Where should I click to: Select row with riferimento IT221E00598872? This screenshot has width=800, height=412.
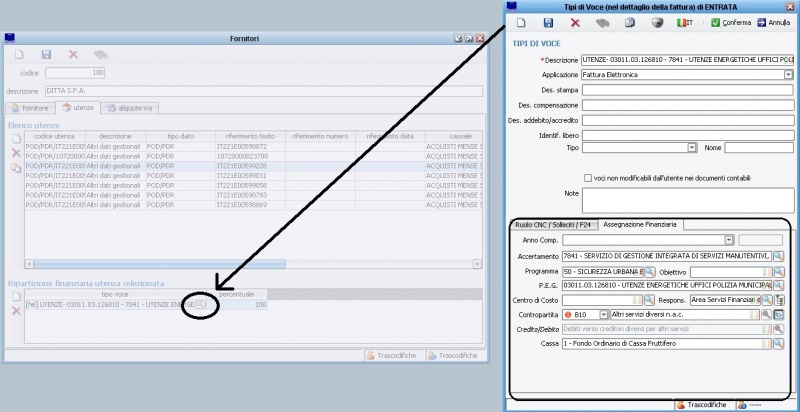[x=253, y=146]
